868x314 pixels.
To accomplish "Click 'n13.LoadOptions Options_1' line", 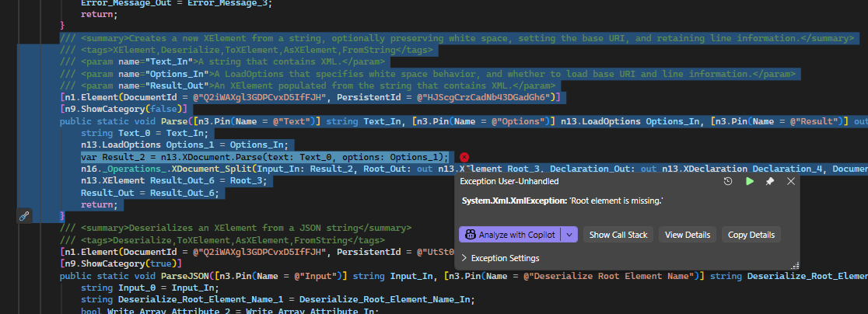I will coord(184,145).
